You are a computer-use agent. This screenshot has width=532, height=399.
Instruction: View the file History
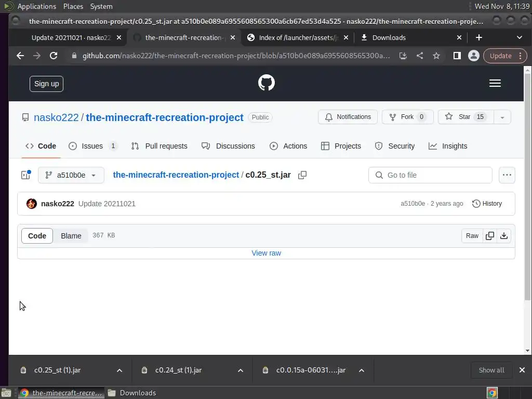[487, 204]
